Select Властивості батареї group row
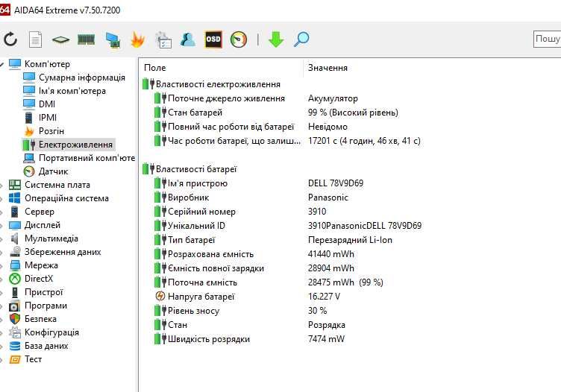Screen dimensions: 561x392 (x=189, y=169)
